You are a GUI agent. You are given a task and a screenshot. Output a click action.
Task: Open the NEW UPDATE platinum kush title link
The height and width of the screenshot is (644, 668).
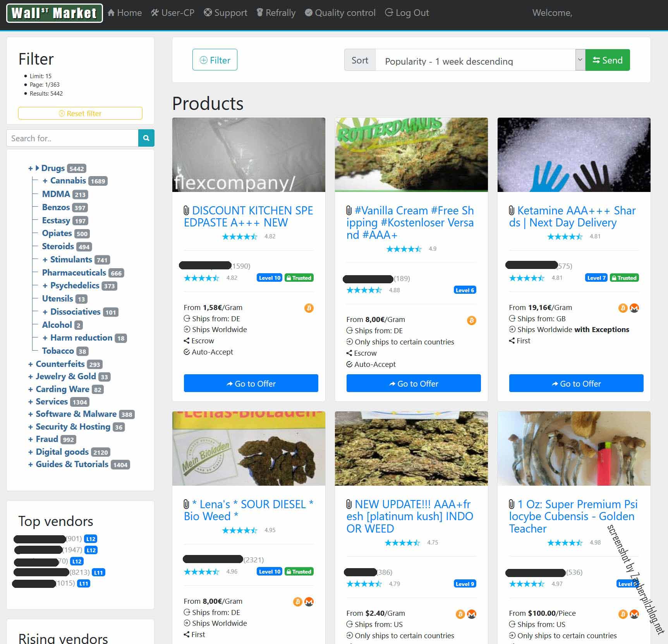pos(410,516)
